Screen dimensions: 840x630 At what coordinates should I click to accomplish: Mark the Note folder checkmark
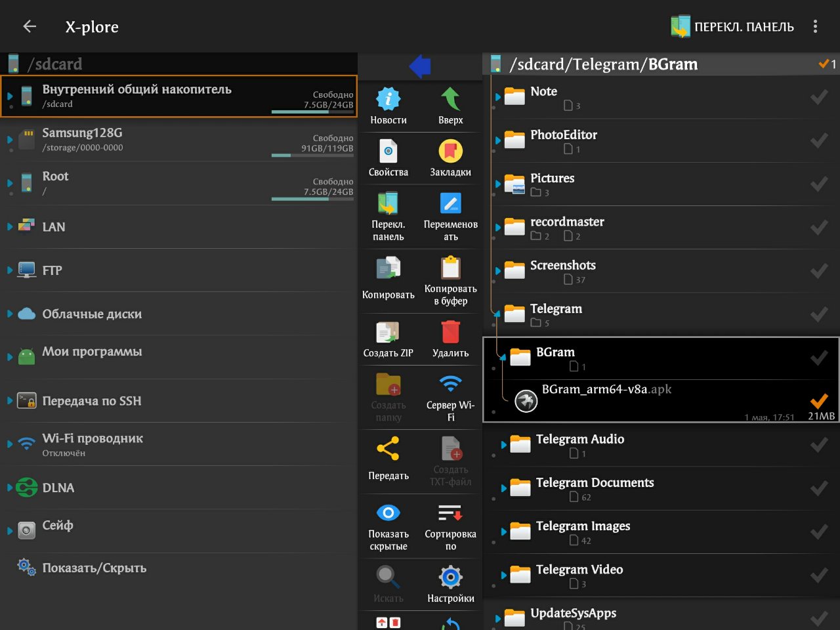click(818, 97)
